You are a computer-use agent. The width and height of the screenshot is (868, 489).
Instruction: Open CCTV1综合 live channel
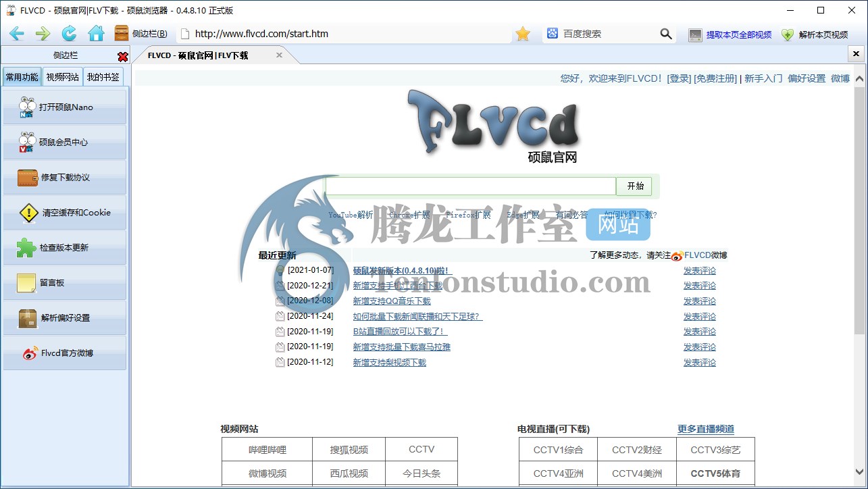click(x=558, y=450)
